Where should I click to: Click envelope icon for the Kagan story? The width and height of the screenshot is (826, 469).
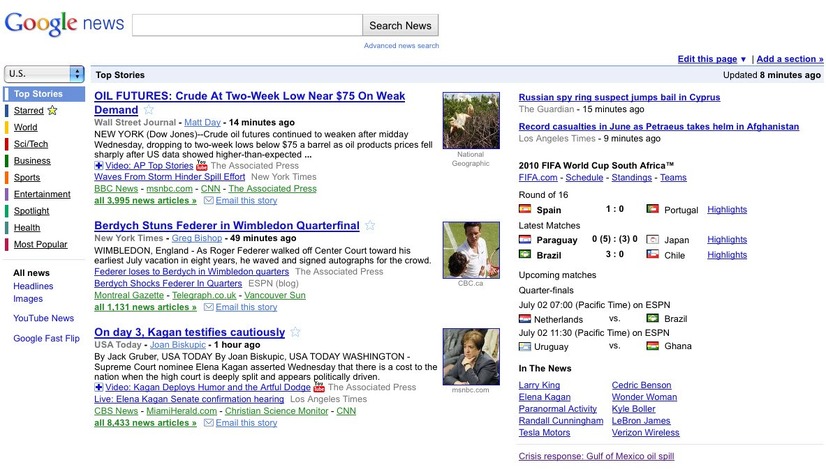(x=209, y=423)
